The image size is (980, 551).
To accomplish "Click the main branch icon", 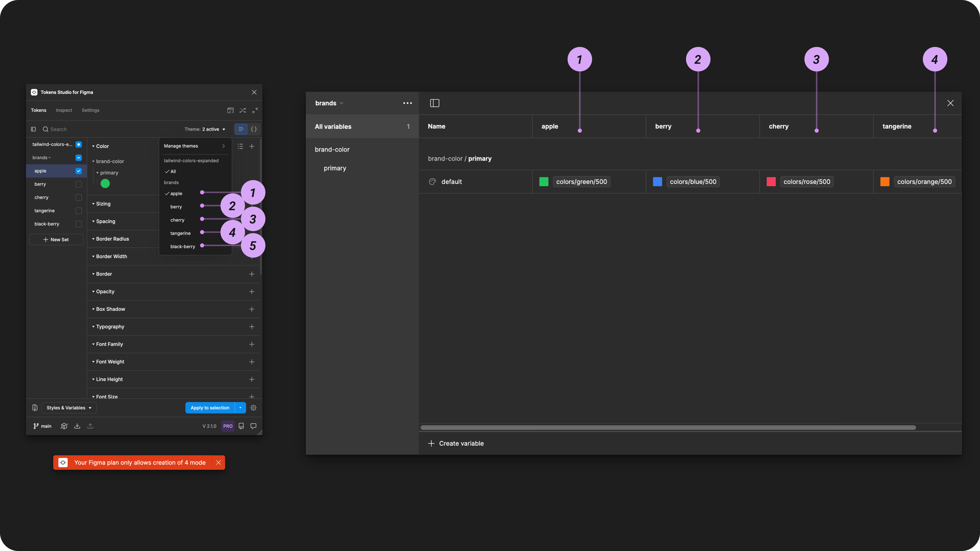I will point(36,426).
